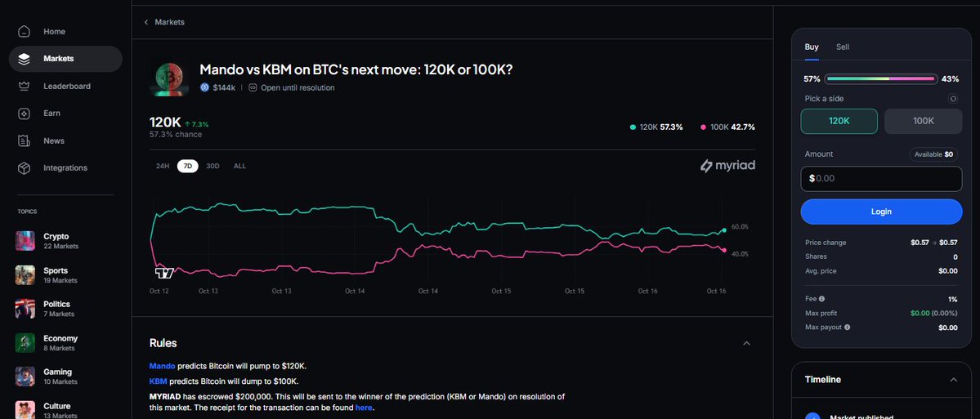
Task: Select the 7D chart range
Action: [187, 166]
